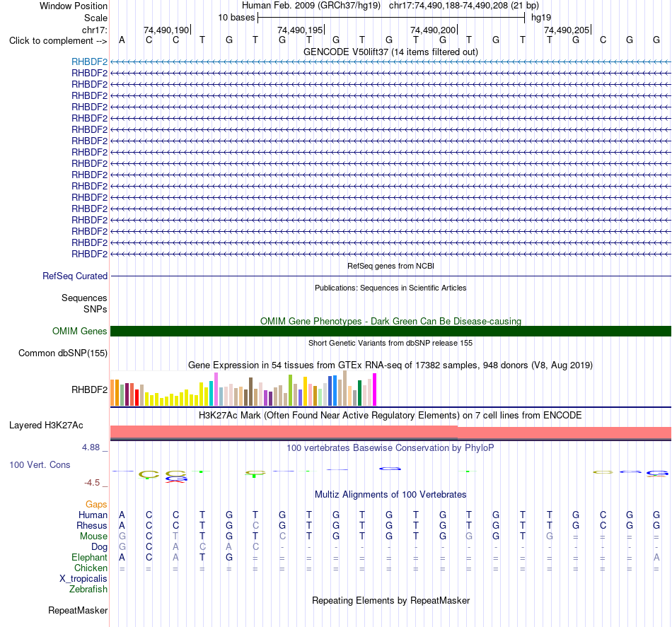Image resolution: width=672 pixels, height=627 pixels.
Task: Click the lime green GTEx expression bar
Action: pos(290,390)
